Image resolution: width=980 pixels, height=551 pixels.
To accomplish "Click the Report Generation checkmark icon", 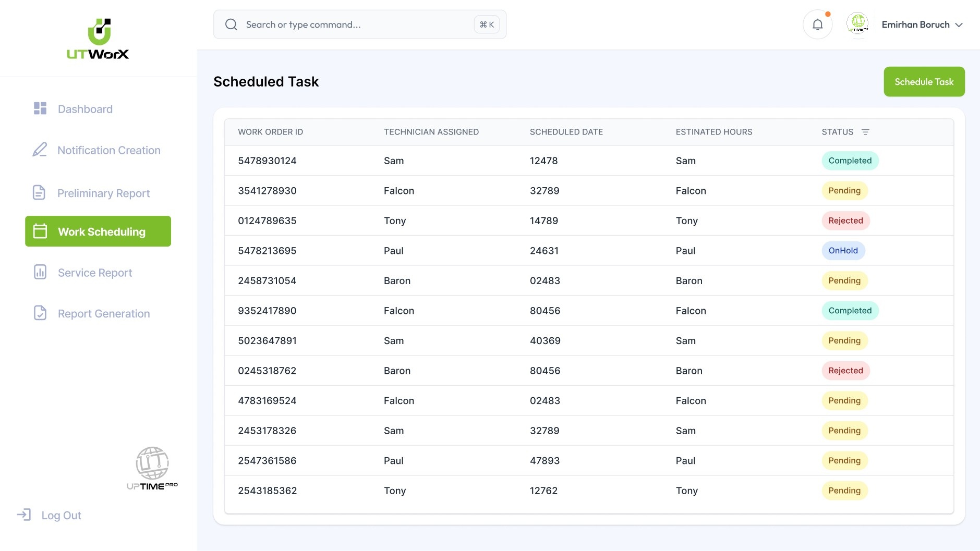I will (x=40, y=313).
